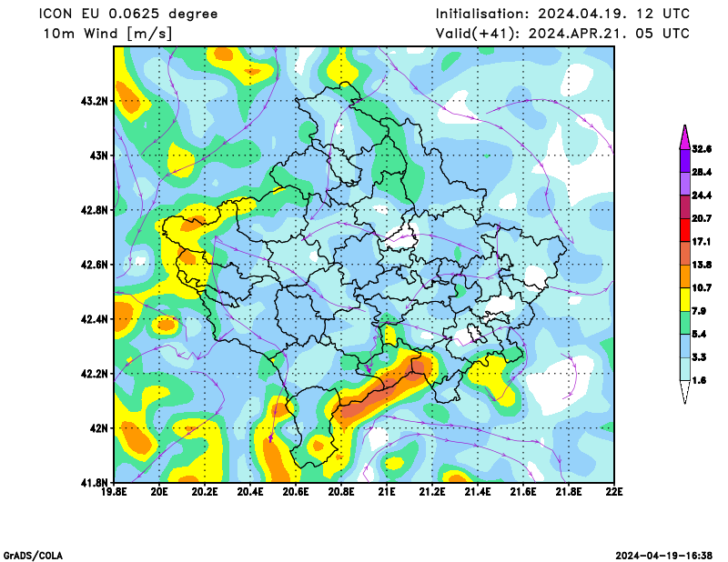This screenshot has width=728, height=562.
Task: Click the 21.6E longitude label
Action: [x=524, y=492]
